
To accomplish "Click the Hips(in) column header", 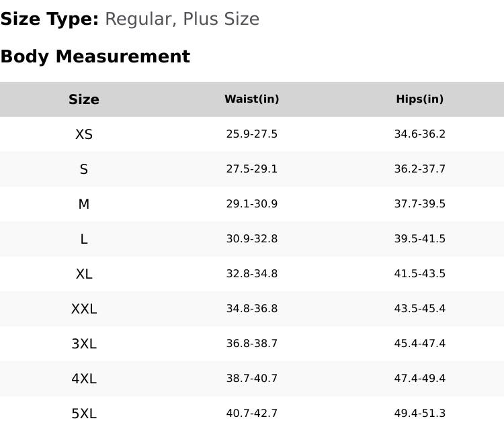I will (420, 99).
